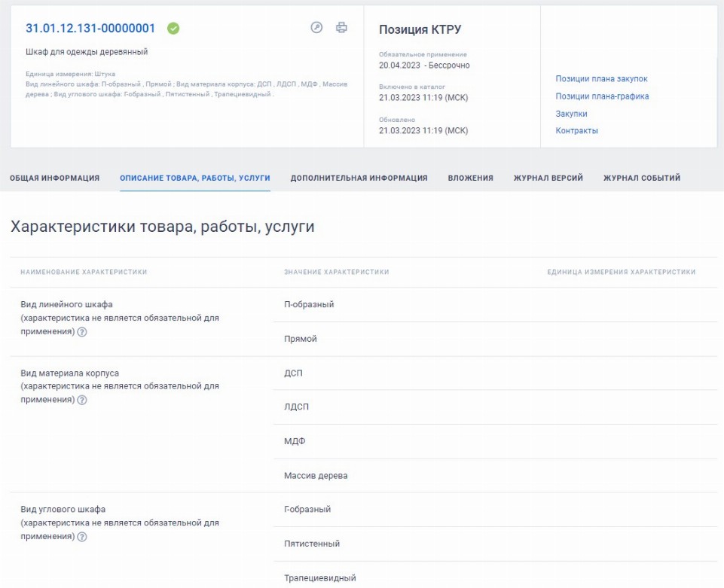
Task: Open the KTRU code link 31.01.12.131-00000001
Action: tap(90, 29)
